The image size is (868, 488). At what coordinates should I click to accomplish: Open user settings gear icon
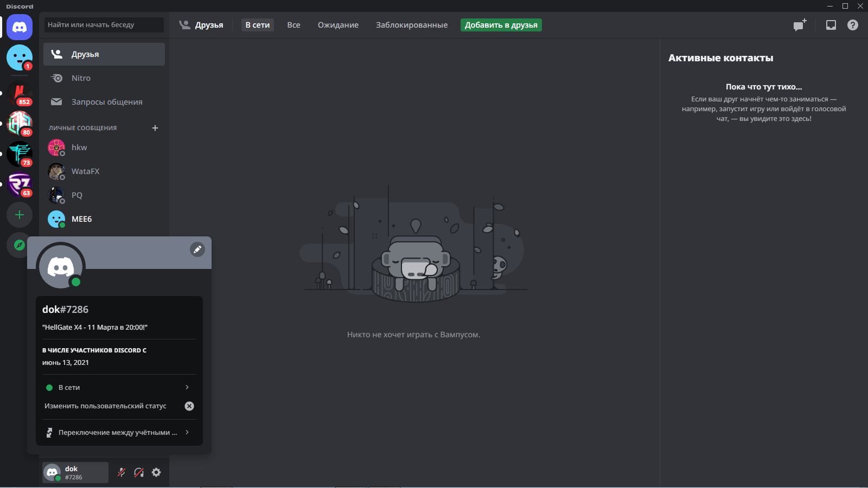(156, 472)
